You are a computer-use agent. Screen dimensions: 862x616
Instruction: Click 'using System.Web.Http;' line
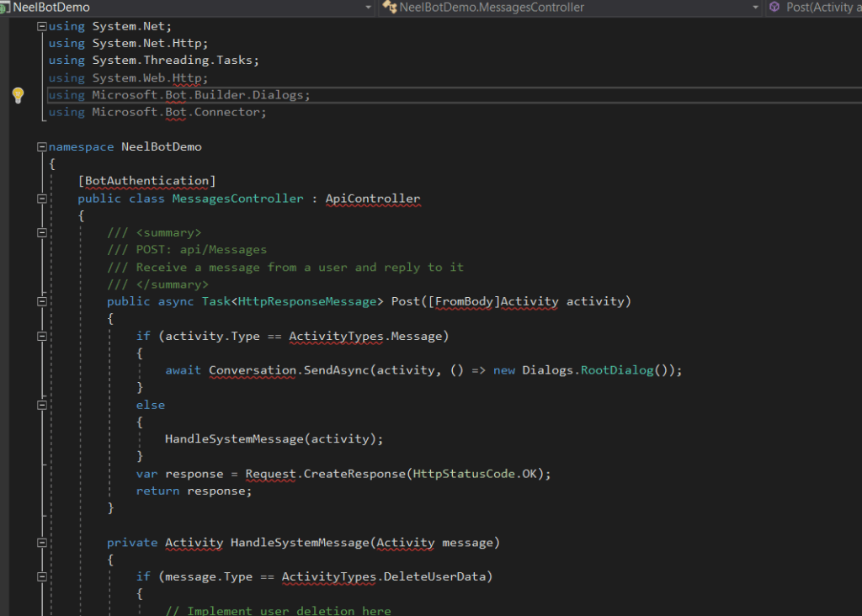click(x=128, y=78)
